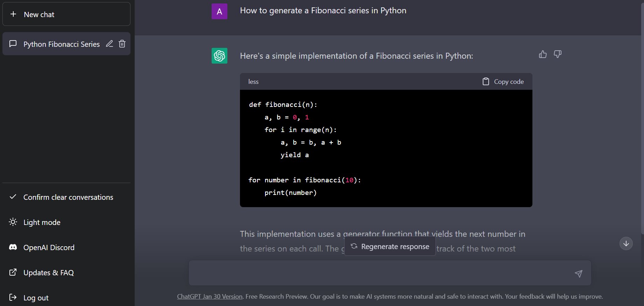Open Updates & FAQ
The width and height of the screenshot is (644, 306).
49,273
